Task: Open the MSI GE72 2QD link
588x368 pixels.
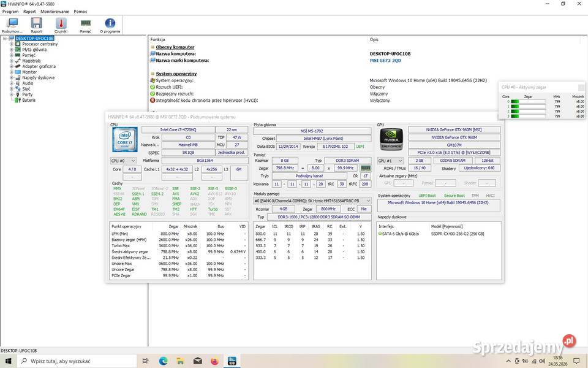Action: click(x=385, y=61)
